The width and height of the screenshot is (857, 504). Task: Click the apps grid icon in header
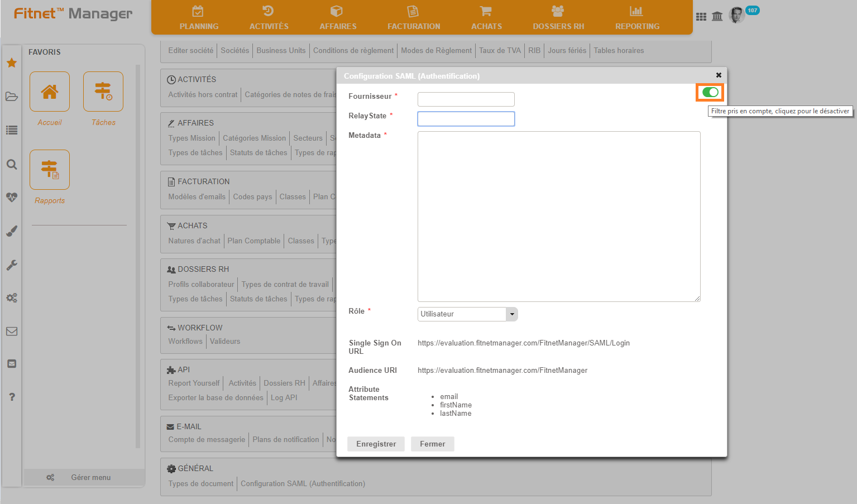pos(701,17)
